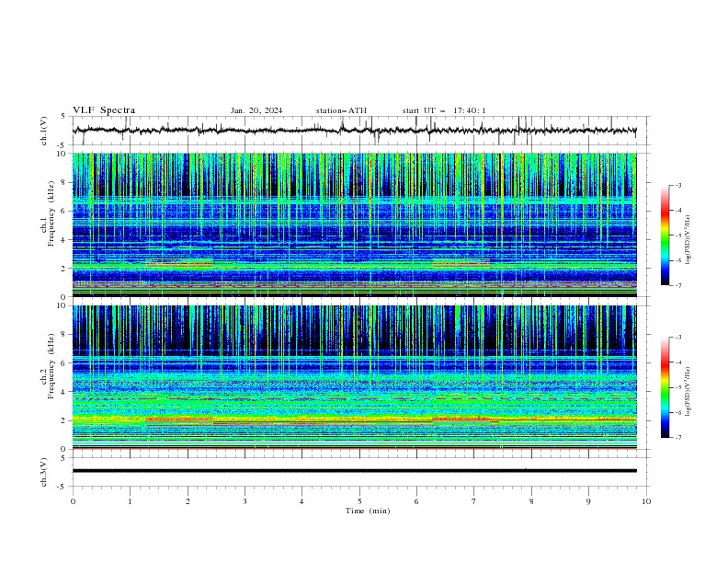
Task: Click the "ch.3(V)" axis label
Action: (x=44, y=472)
